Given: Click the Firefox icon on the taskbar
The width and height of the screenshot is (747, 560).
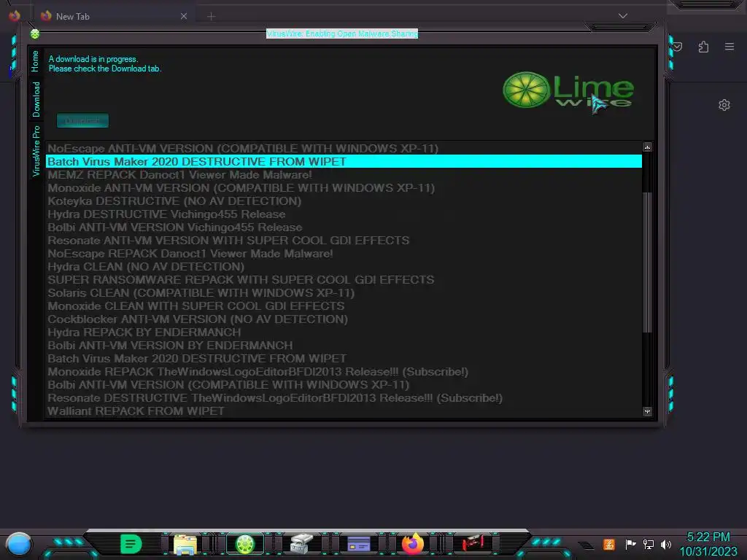Looking at the screenshot, I should click(413, 544).
